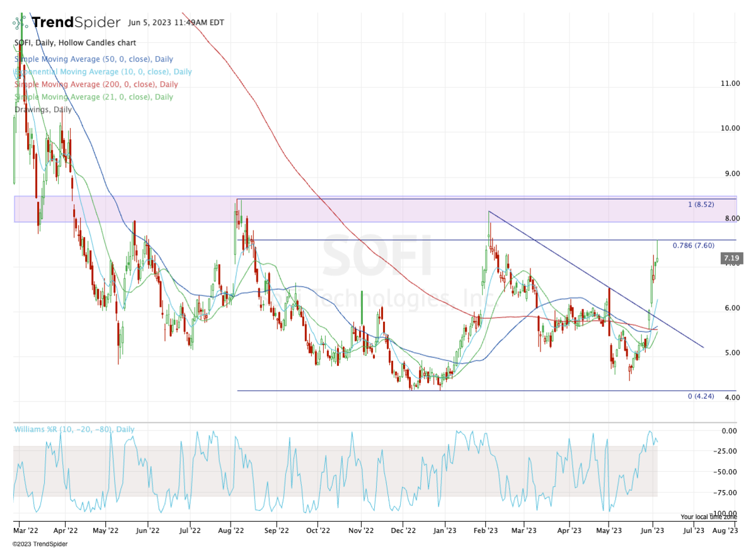The width and height of the screenshot is (756, 550).
Task: Expand the Drawings, Daily legend entry
Action: coord(43,110)
